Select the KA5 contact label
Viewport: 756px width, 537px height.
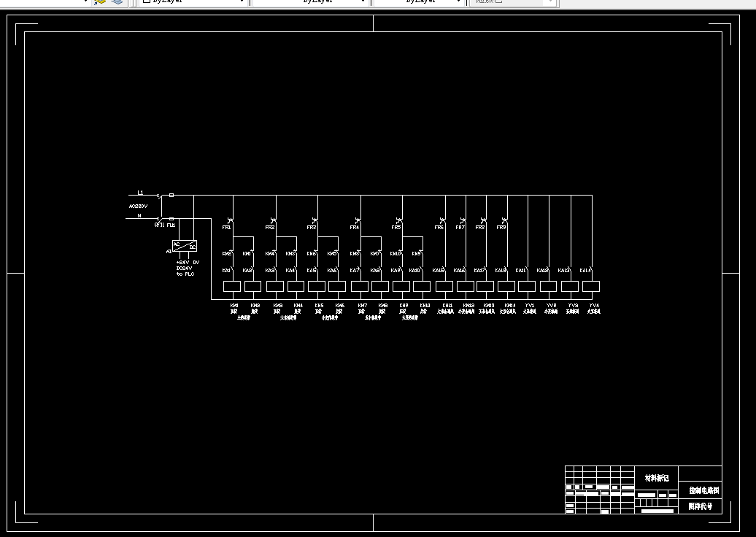pos(312,271)
